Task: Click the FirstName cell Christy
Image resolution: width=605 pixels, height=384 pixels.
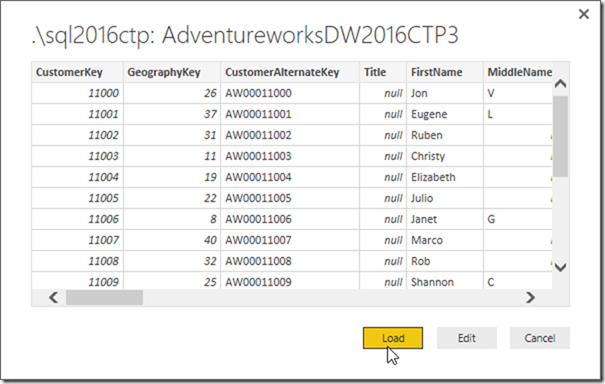Action: (x=445, y=156)
